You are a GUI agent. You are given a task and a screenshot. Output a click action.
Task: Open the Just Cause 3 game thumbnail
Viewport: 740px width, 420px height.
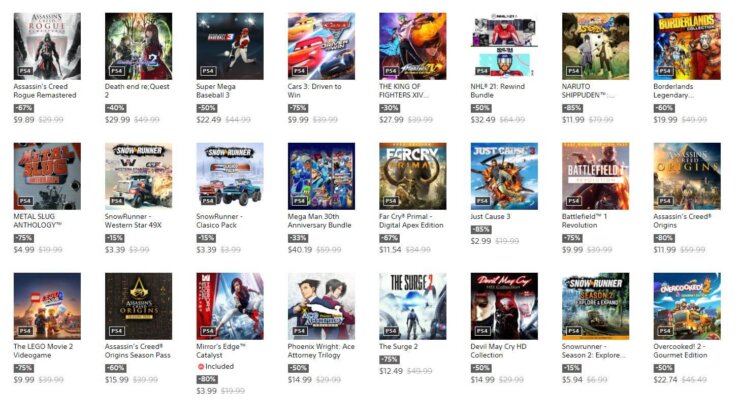504,176
